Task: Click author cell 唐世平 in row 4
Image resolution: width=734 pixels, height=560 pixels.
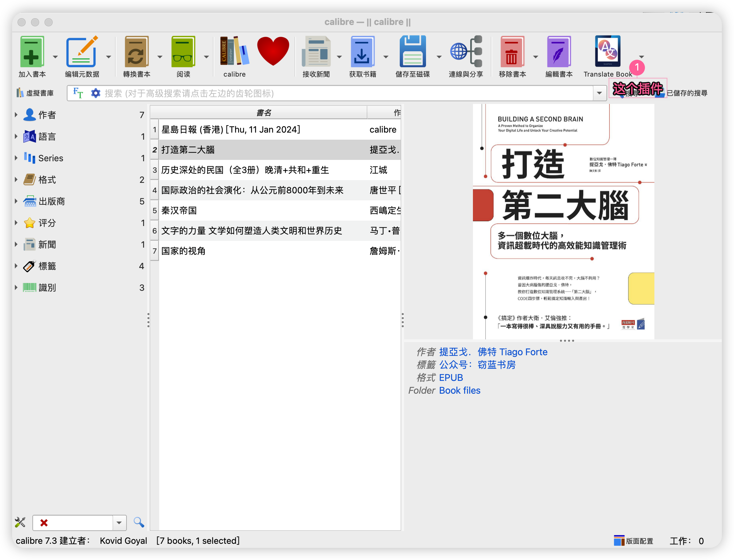Action: tap(385, 190)
